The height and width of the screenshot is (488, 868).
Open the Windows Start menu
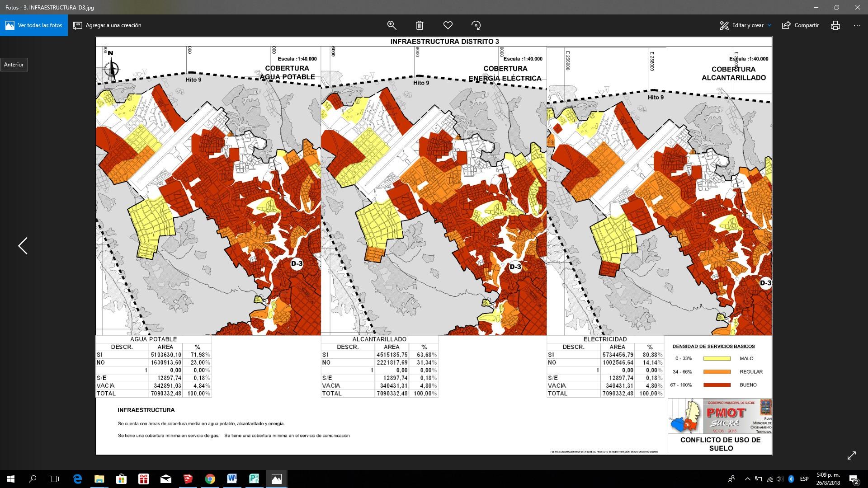11,479
